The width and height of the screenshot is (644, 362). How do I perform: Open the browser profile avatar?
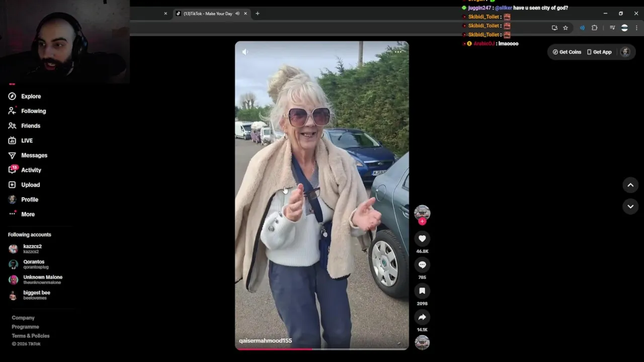tap(624, 28)
